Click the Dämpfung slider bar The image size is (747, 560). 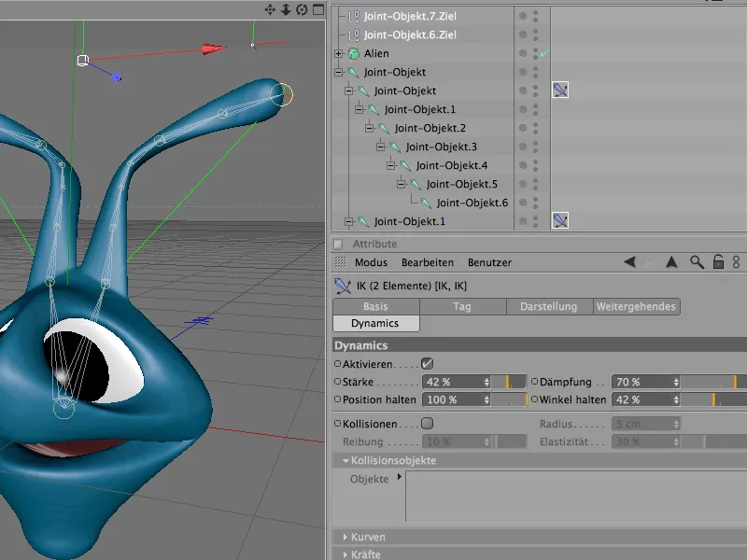tap(713, 382)
